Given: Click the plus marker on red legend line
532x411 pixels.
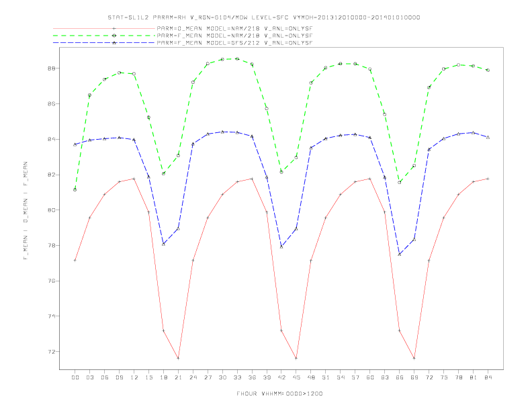Looking at the screenshot, I should pyautogui.click(x=114, y=28).
